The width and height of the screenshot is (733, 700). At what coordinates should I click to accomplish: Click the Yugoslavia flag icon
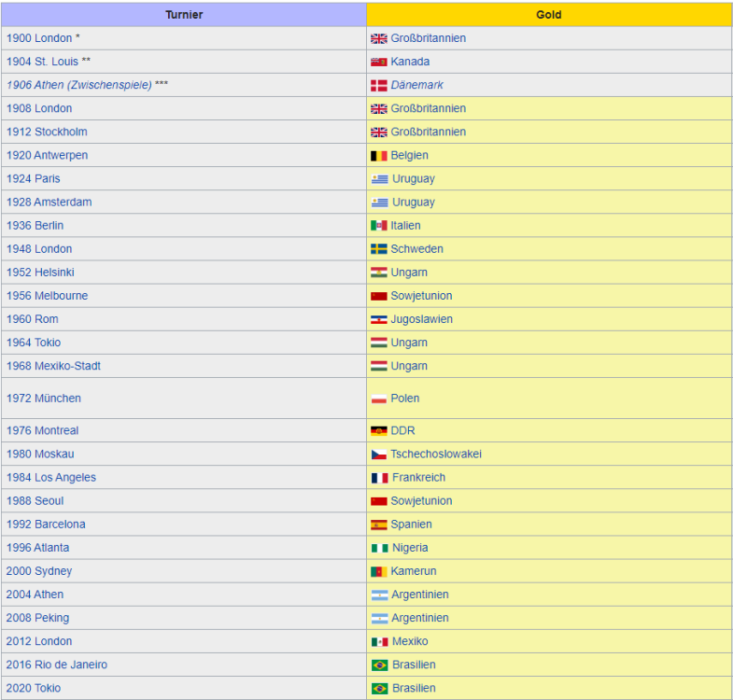(378, 319)
